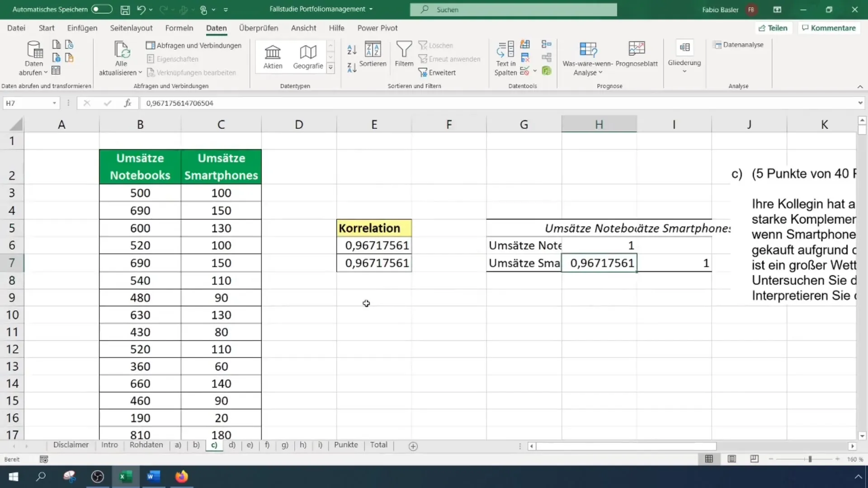Click the Duplikate entfernen icon
Screen dimensions: 868x488
525,57
